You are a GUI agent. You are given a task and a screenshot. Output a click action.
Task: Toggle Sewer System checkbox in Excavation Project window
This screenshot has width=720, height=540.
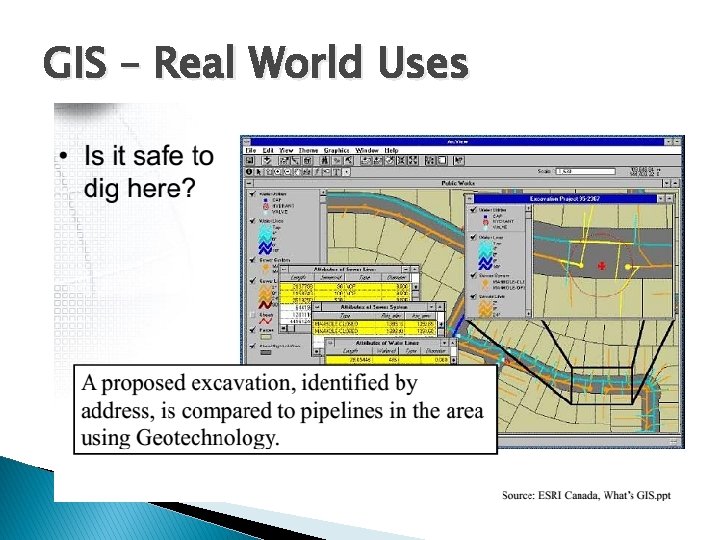473,276
